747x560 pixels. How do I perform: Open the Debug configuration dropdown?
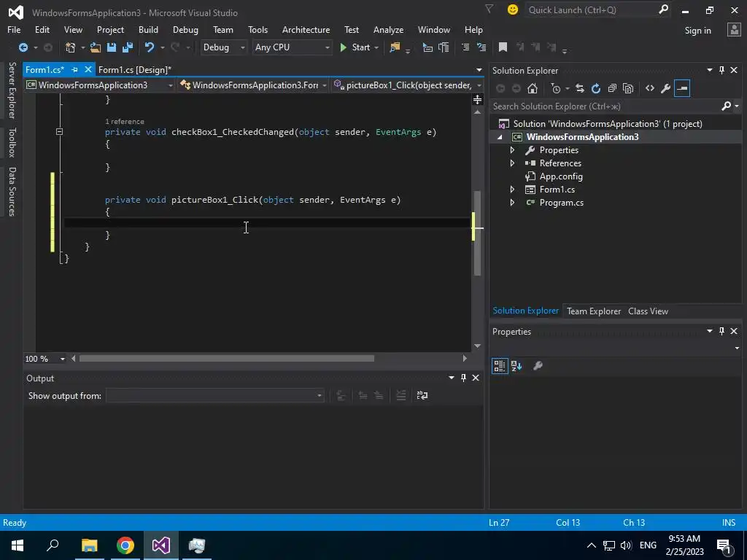click(x=223, y=47)
